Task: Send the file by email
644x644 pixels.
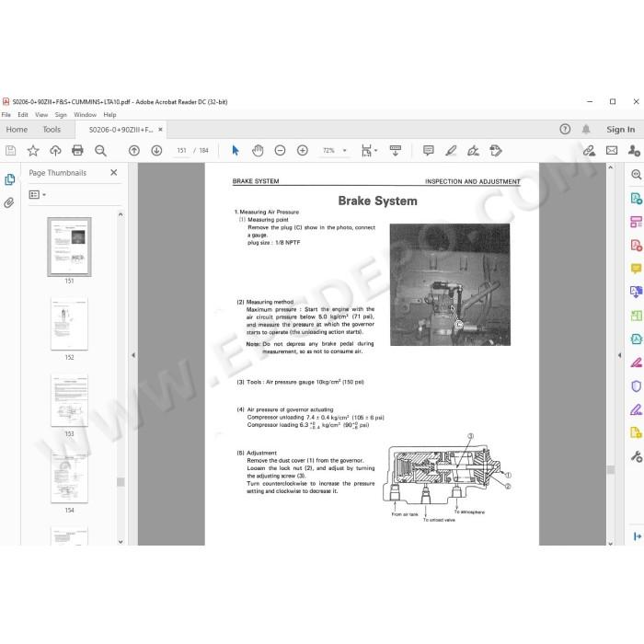Action: (612, 151)
